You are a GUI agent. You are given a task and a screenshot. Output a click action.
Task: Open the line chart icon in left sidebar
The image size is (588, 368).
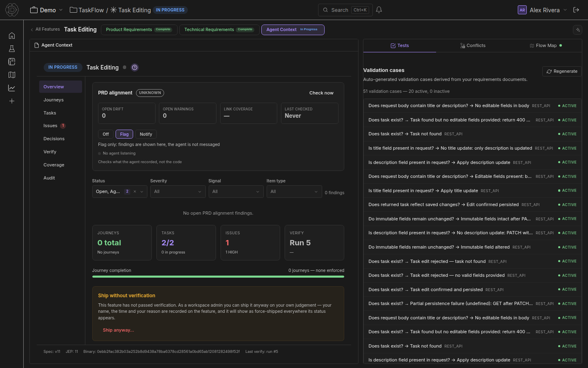tap(12, 88)
